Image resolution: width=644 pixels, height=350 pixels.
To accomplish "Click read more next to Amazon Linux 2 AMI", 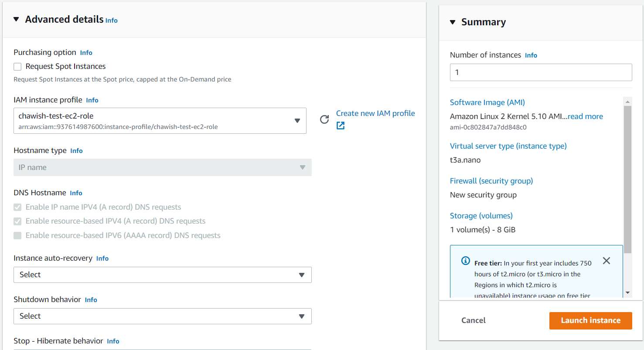I will (585, 116).
